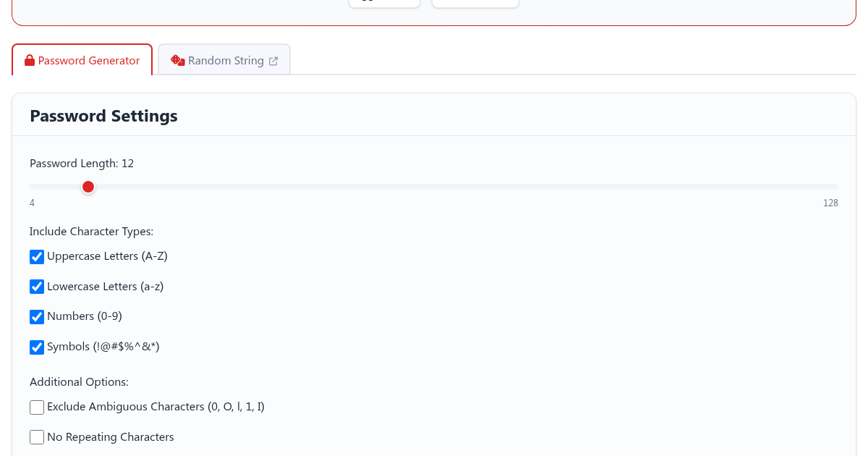Uncheck the Uppercase Letters (A-Z) checkbox
Viewport: 868px width, 456px height.
(x=37, y=257)
